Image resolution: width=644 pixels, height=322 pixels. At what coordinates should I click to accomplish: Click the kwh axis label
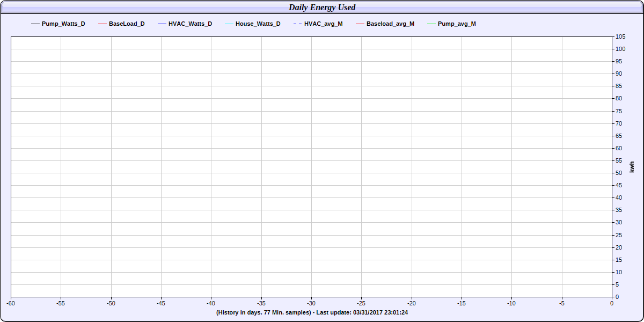click(632, 166)
